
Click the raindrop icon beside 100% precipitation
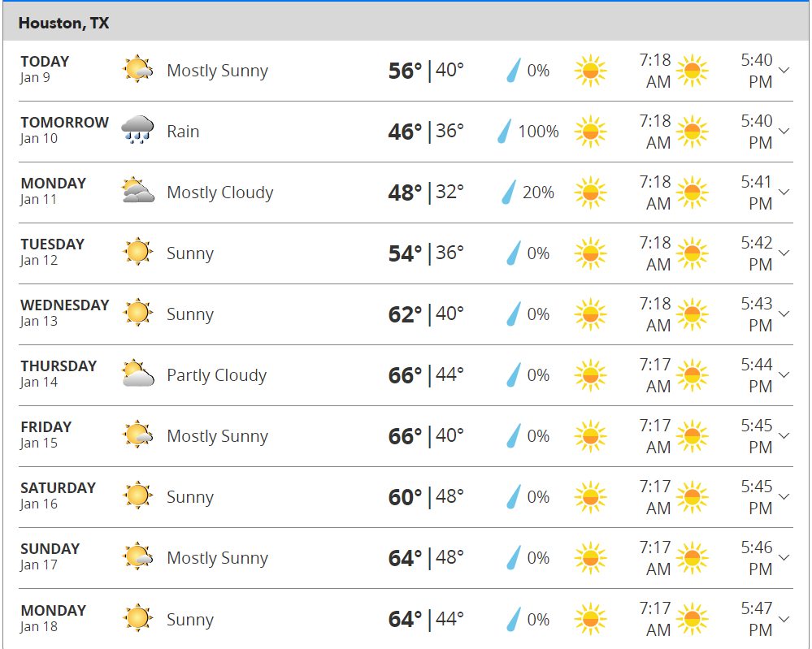[x=505, y=132]
